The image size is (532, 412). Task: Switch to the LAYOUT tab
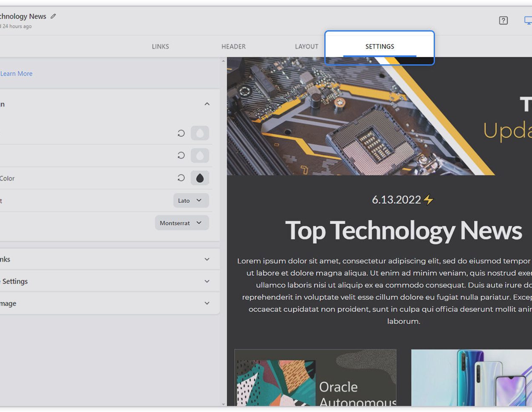[x=306, y=46]
